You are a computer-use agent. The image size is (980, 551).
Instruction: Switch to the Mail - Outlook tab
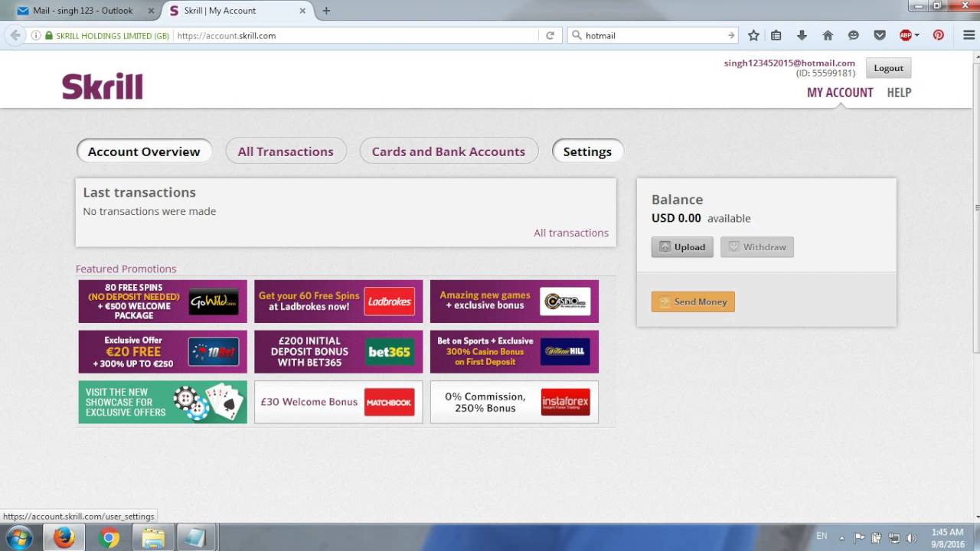[83, 11]
